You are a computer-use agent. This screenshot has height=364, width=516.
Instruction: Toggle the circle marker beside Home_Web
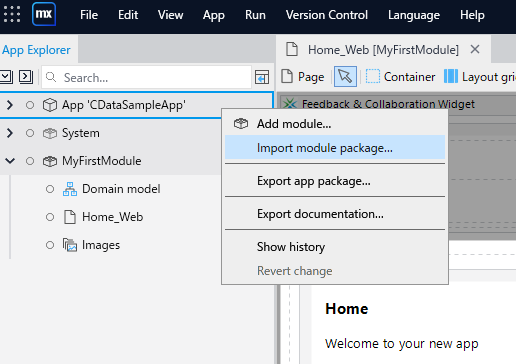(50, 217)
